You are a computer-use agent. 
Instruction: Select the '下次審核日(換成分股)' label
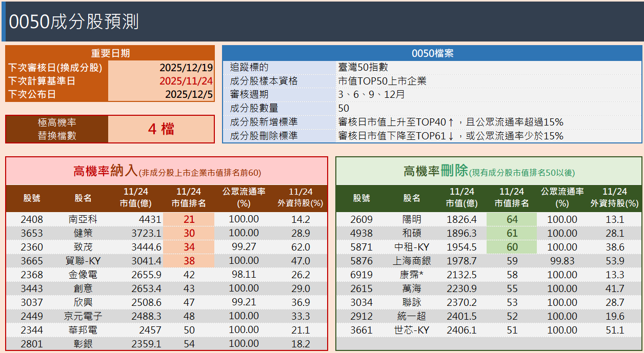[x=55, y=68]
